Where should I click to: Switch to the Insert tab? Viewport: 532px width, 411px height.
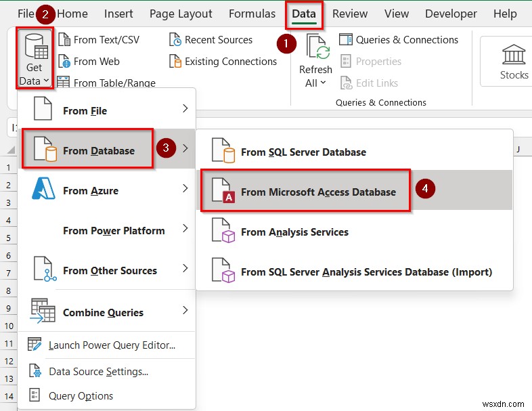point(118,14)
